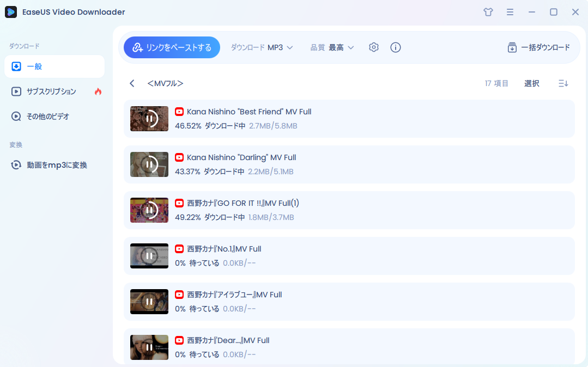Open the hamburger menu in title bar
Viewport: 588px width, 367px height.
[510, 11]
